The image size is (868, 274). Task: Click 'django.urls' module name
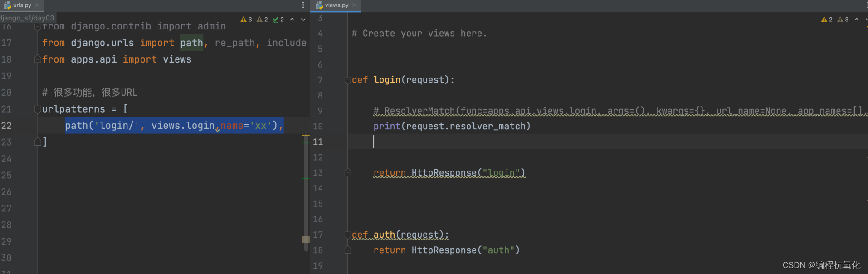[102, 43]
